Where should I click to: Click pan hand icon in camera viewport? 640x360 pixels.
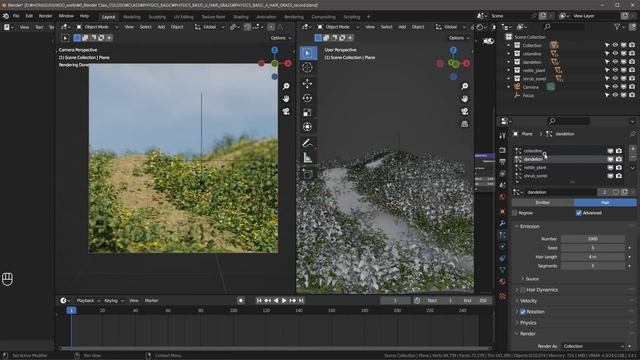pyautogui.click(x=286, y=99)
